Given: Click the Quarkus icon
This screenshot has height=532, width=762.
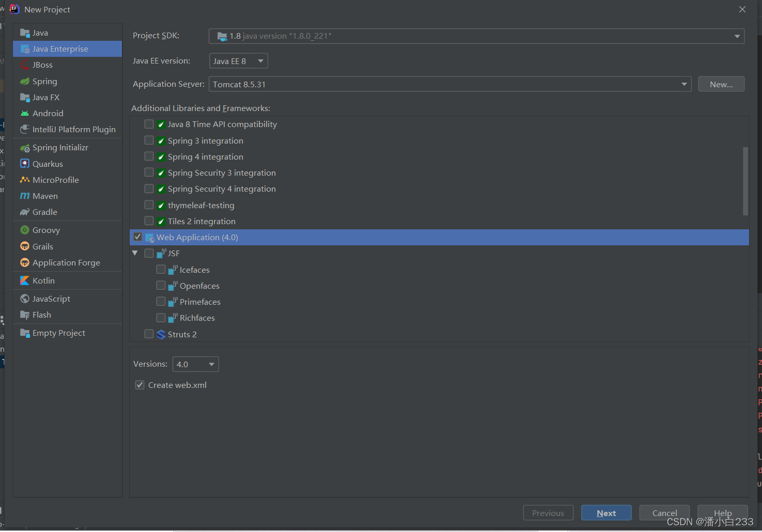Looking at the screenshot, I should pyautogui.click(x=25, y=164).
